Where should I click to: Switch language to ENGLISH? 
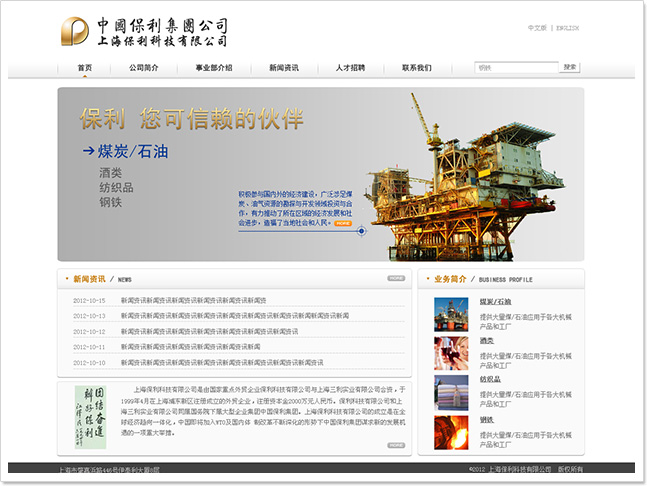coord(567,28)
